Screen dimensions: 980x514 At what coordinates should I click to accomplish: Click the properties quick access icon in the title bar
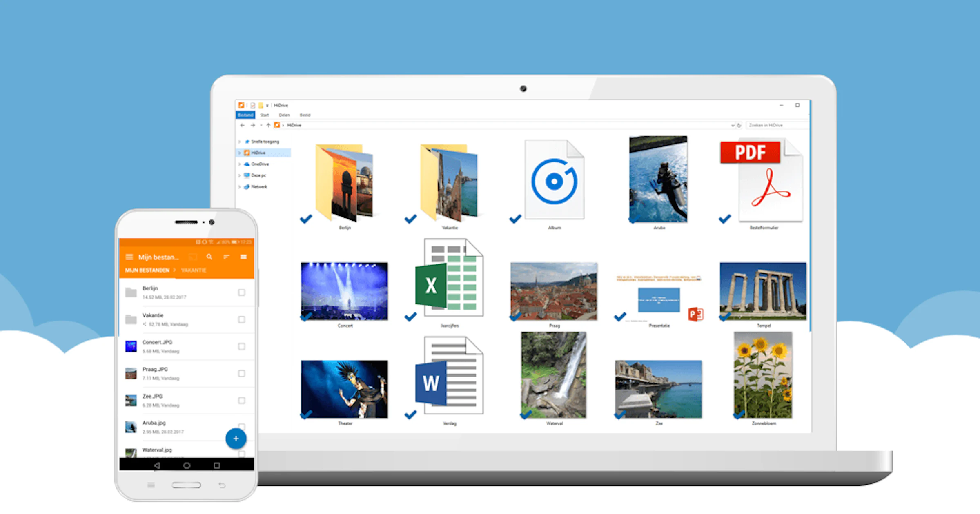pos(253,105)
